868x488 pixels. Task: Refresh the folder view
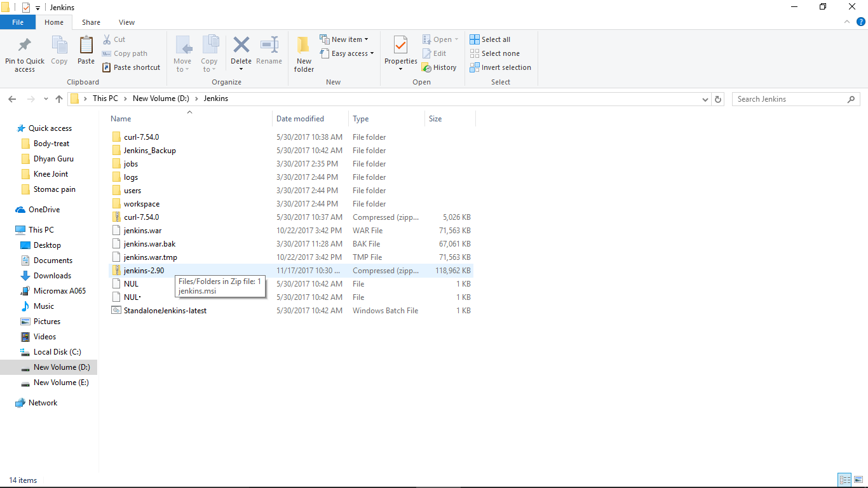(717, 98)
